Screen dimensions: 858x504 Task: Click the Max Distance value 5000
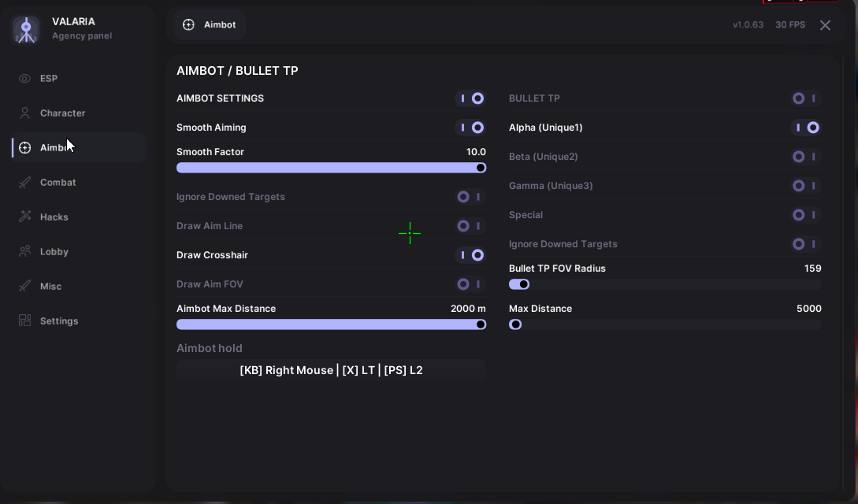pos(808,309)
